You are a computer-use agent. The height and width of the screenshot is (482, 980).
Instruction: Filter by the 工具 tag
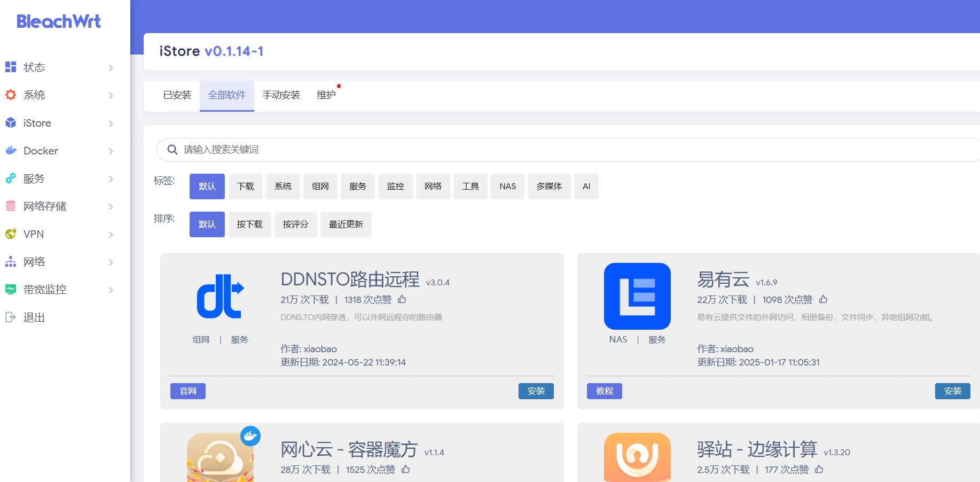point(471,186)
